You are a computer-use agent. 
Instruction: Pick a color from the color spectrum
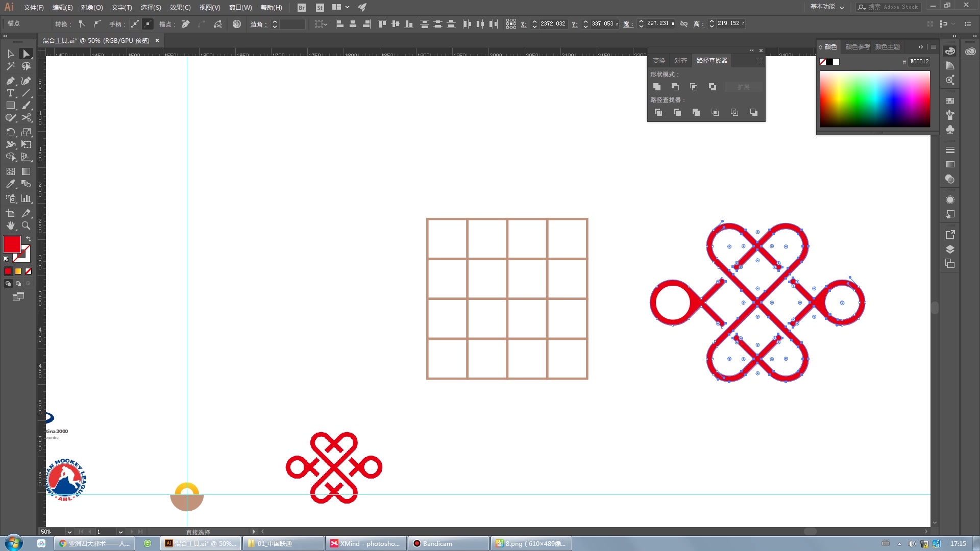[x=875, y=99]
